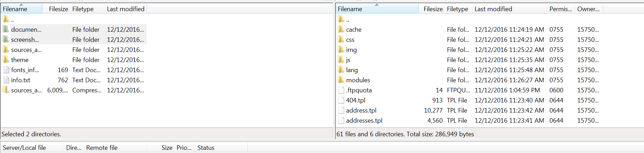Select the 404.tpl file icon
Screen dimensions: 644x153
[341, 100]
